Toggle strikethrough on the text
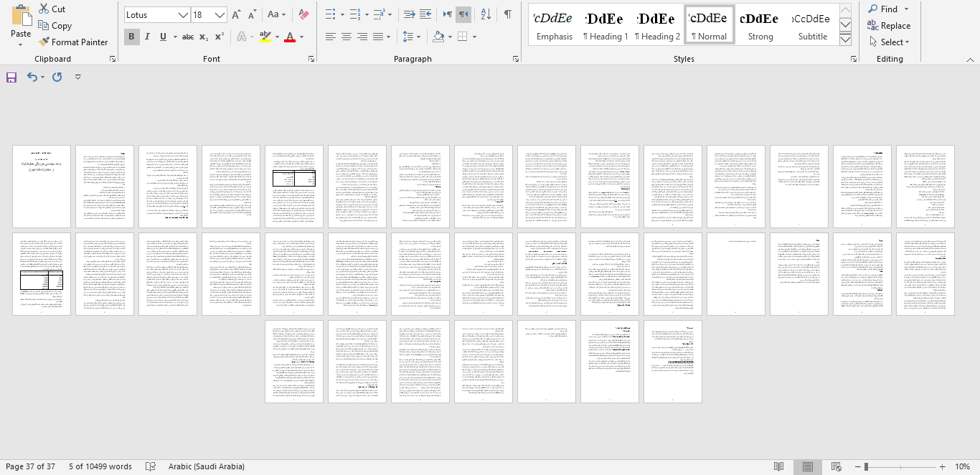The height and width of the screenshot is (475, 980). click(188, 37)
